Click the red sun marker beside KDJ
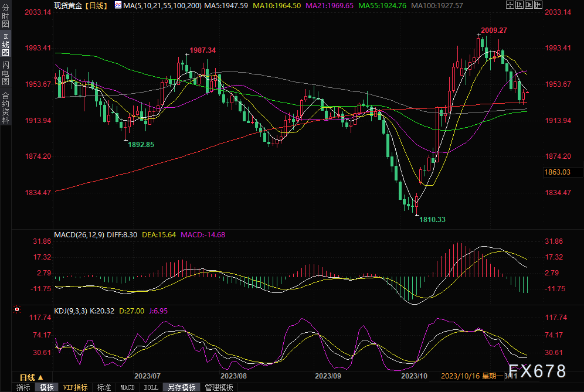This screenshot has height=392, width=584. click(x=16, y=308)
